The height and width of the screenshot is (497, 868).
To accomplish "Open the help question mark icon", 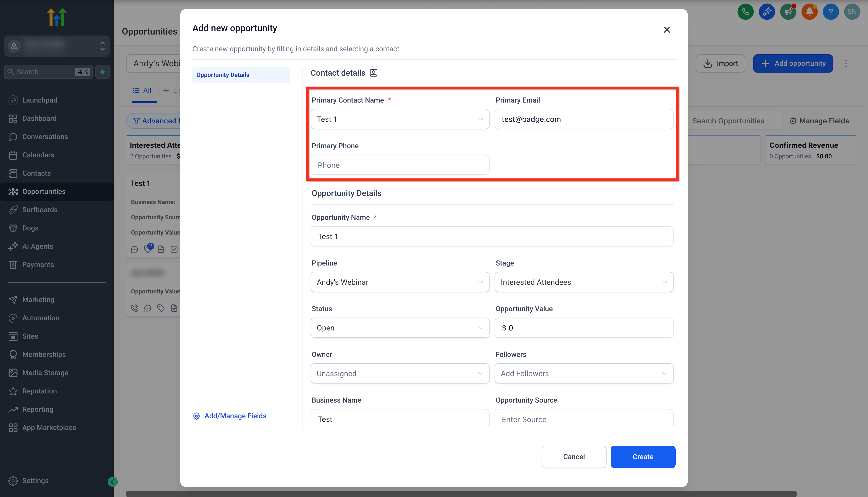I will [x=830, y=12].
